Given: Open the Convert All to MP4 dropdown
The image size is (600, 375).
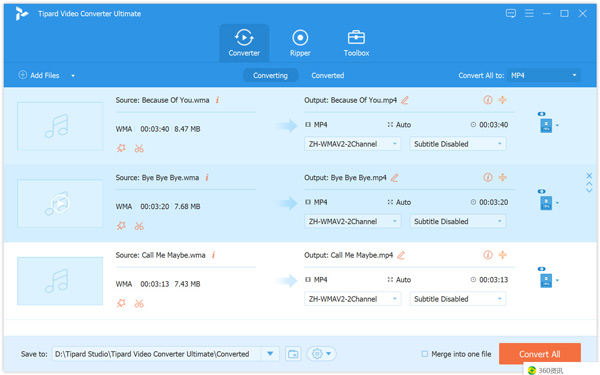Looking at the screenshot, I should pyautogui.click(x=543, y=75).
